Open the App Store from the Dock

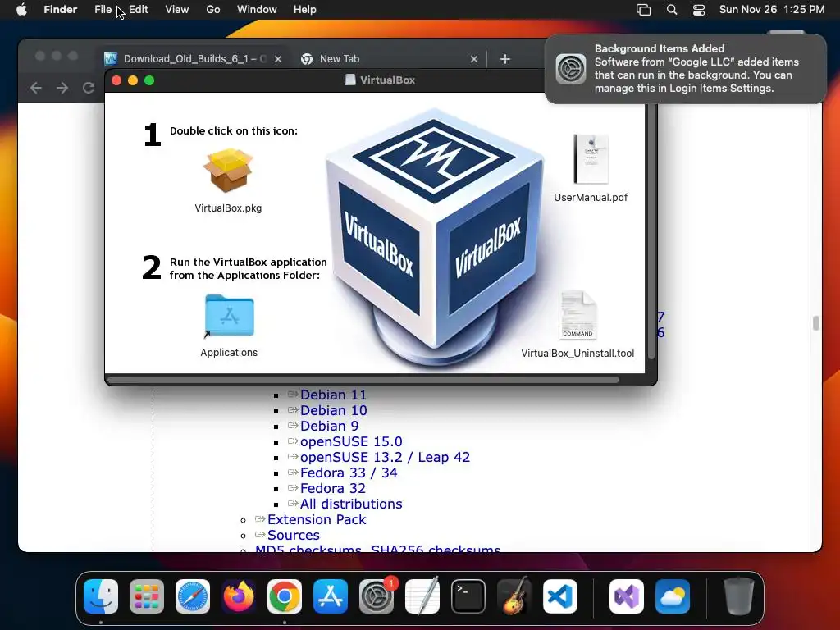tap(331, 596)
